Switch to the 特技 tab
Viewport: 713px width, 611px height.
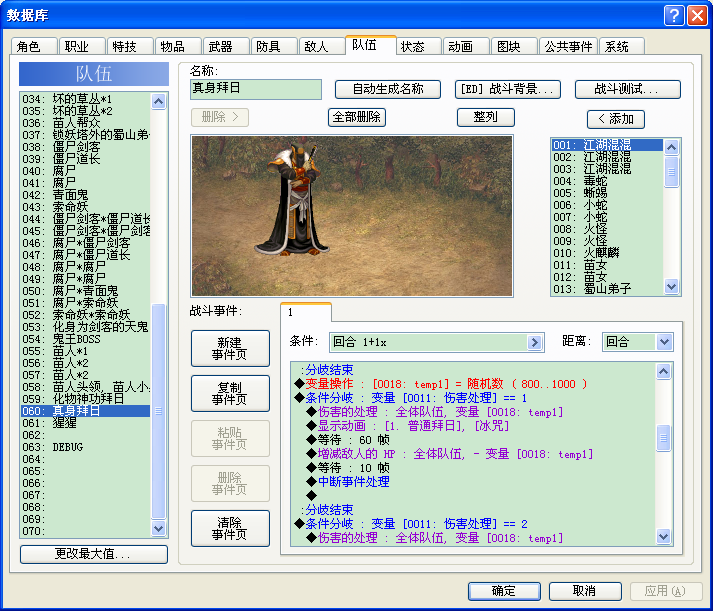[130, 46]
